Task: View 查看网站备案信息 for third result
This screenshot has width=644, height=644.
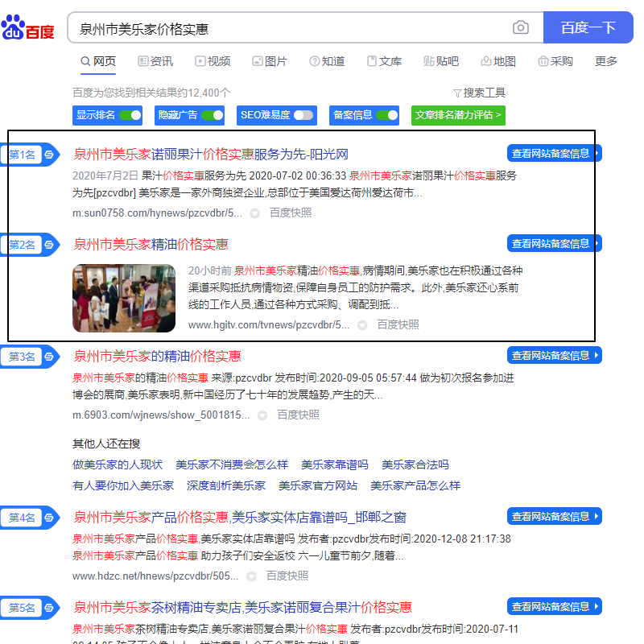Action: 554,355
